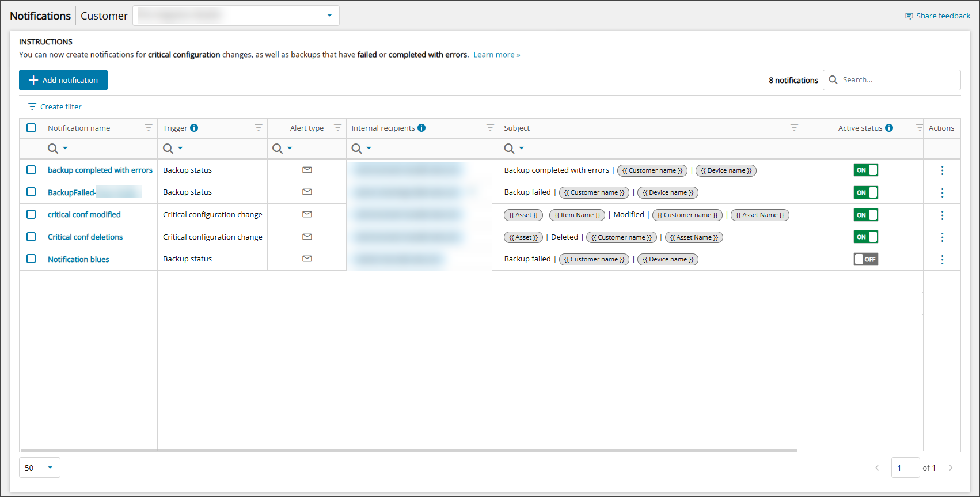Viewport: 980px width, 497px height.
Task: Click the Share feedback chat icon
Action: click(909, 16)
